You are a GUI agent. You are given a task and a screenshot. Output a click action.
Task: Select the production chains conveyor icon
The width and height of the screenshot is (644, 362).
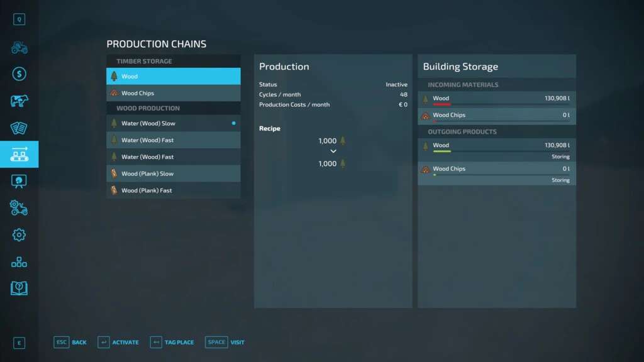coord(19,155)
